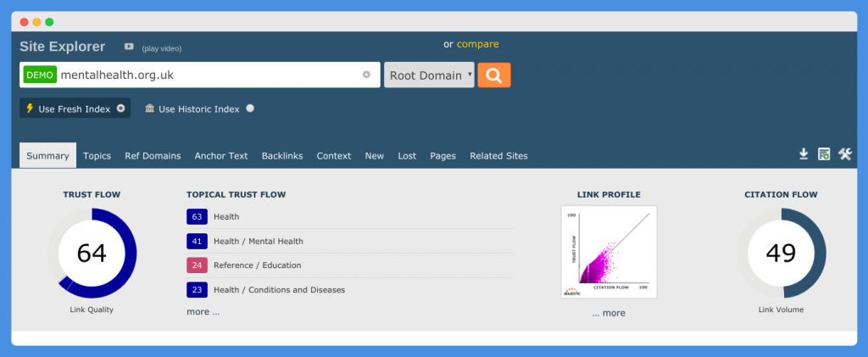Click the play video icon
This screenshot has height=357, width=868.
point(129,47)
